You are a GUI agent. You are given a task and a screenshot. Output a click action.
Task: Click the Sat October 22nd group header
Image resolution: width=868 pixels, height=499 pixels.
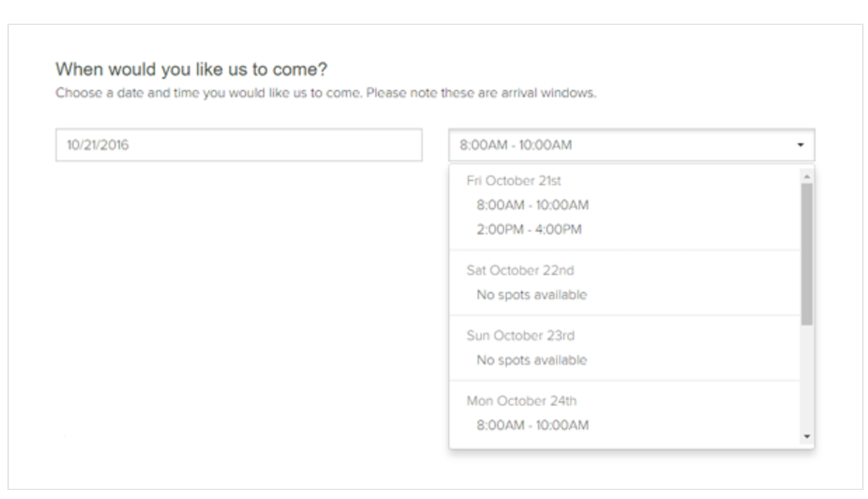520,271
